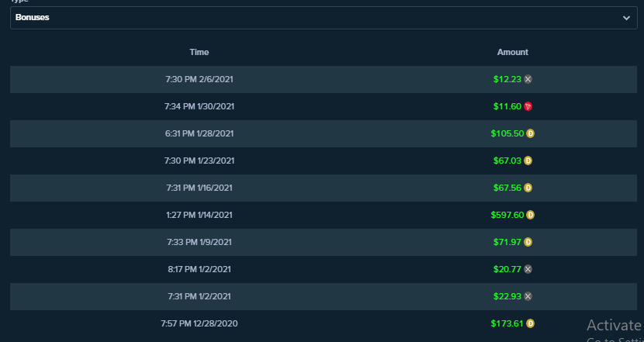This screenshot has width=644, height=342.
Task: Click the $597.60 bonus amount
Action: (507, 215)
